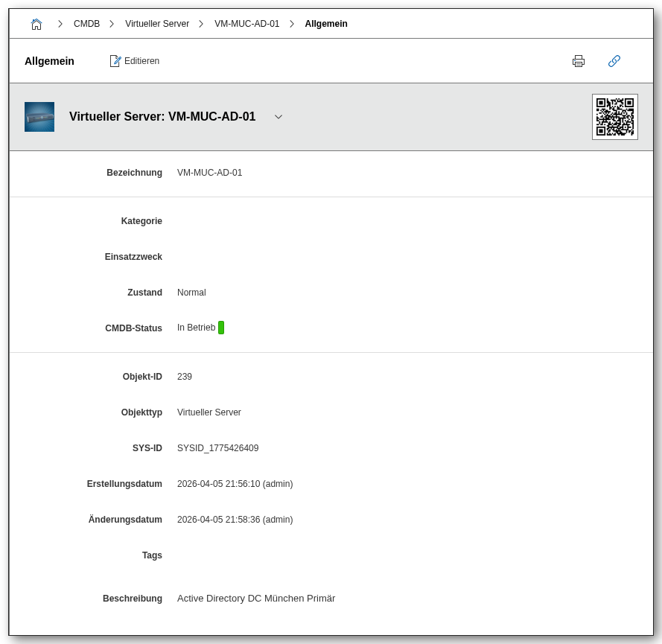
Task: Click the green CMDB-Status color indicator
Action: click(x=221, y=328)
